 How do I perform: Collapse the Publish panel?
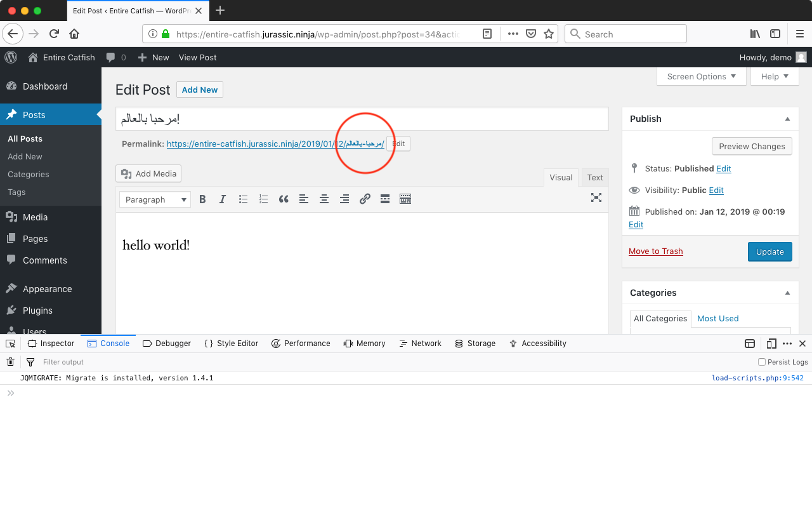(787, 118)
